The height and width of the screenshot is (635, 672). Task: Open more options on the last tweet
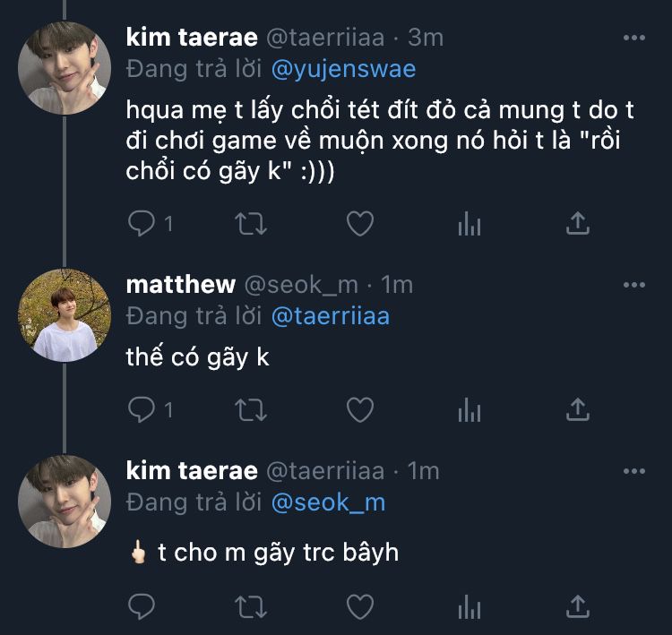(633, 470)
